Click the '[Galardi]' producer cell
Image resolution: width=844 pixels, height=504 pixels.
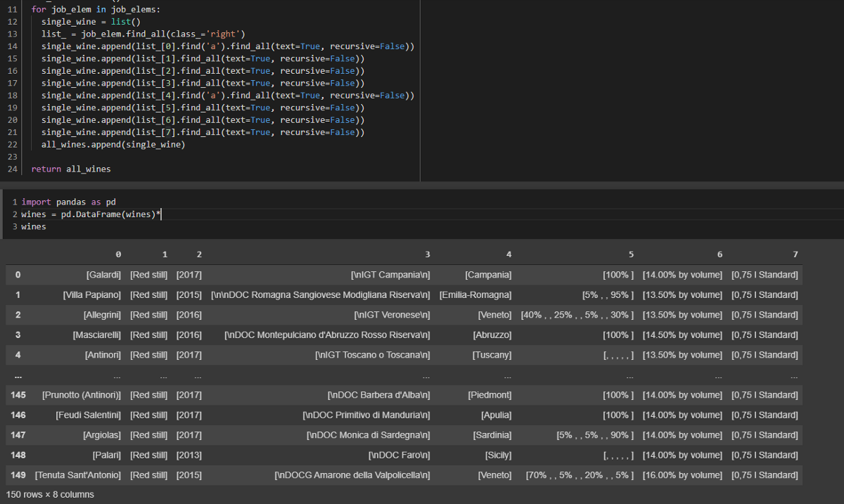tap(103, 275)
